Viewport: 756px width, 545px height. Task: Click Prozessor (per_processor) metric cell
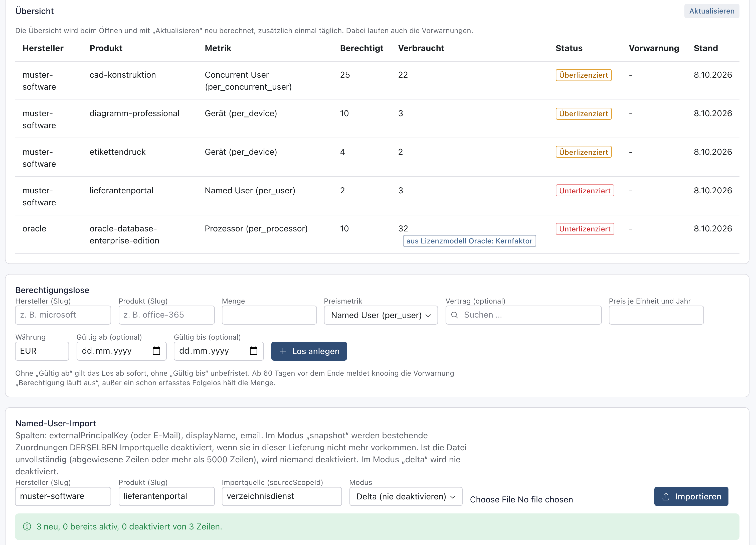coord(256,228)
